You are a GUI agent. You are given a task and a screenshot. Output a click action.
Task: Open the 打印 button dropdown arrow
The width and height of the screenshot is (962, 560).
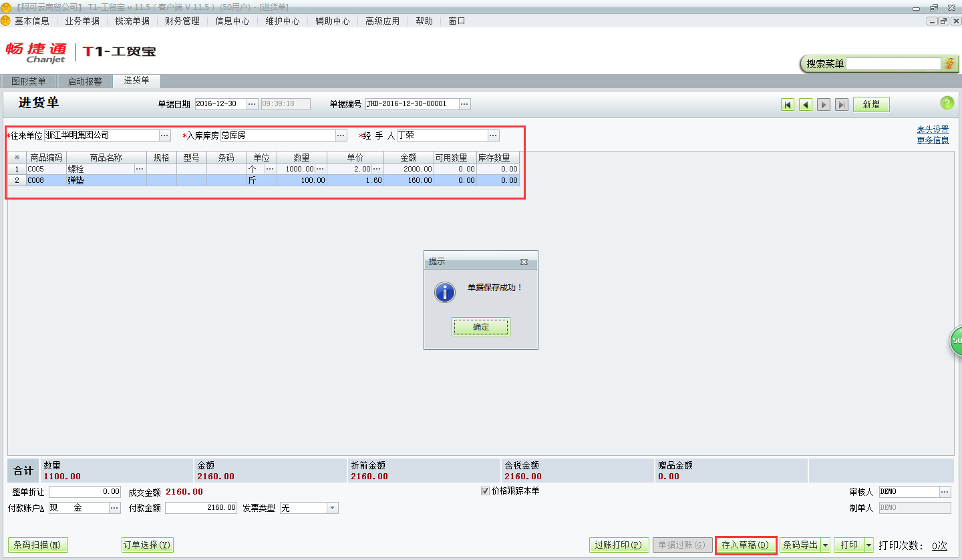(866, 545)
